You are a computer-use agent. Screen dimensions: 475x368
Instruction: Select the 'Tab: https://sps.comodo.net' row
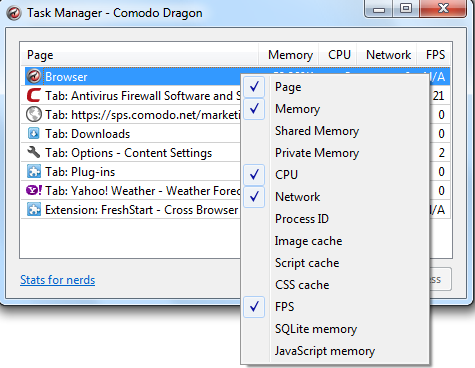coord(131,115)
